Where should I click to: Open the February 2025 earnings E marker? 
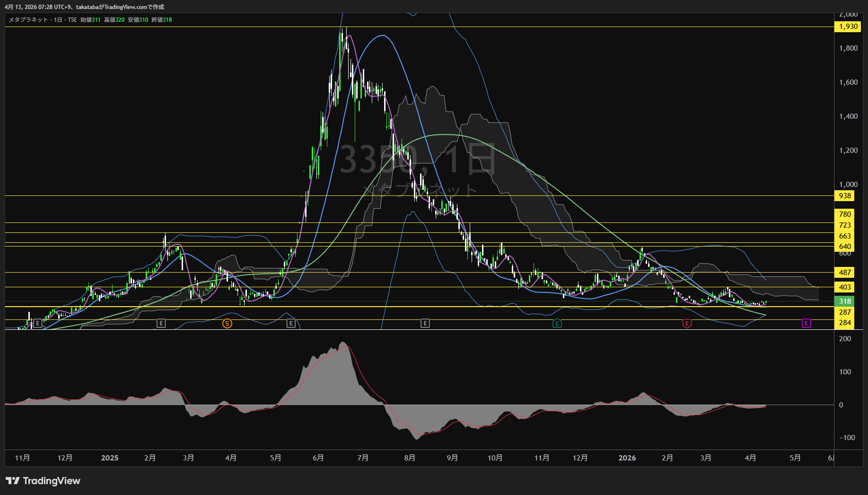[x=161, y=324]
